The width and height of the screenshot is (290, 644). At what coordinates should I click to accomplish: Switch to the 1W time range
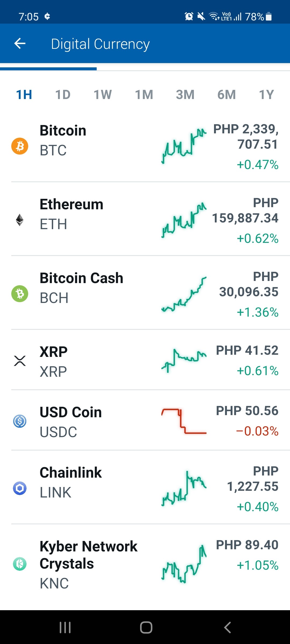(x=103, y=95)
